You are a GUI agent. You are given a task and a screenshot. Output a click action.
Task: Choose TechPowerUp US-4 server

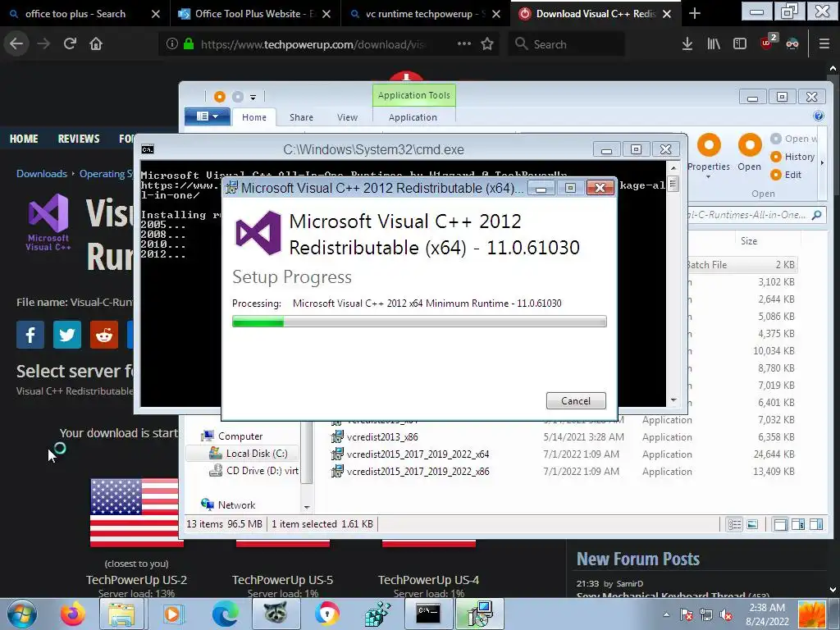pos(428,580)
